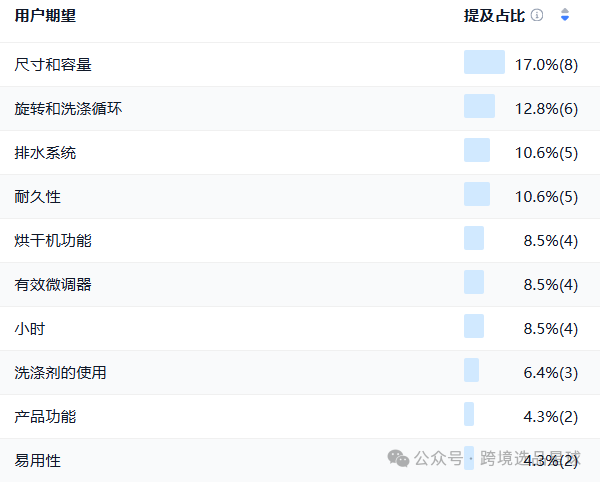Select the proportion bar for 烘干机功能

tap(474, 238)
